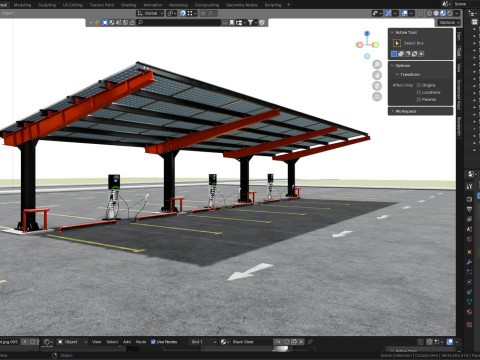Enable Affect Only Origins checkbox

pyautogui.click(x=419, y=85)
